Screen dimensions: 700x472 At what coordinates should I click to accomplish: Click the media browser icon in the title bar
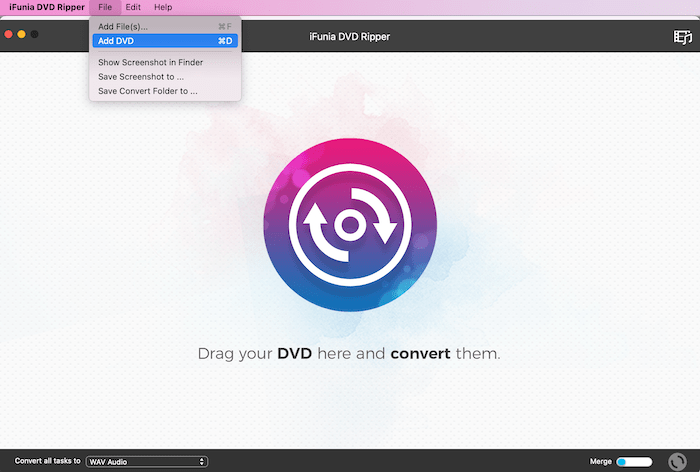click(x=682, y=37)
